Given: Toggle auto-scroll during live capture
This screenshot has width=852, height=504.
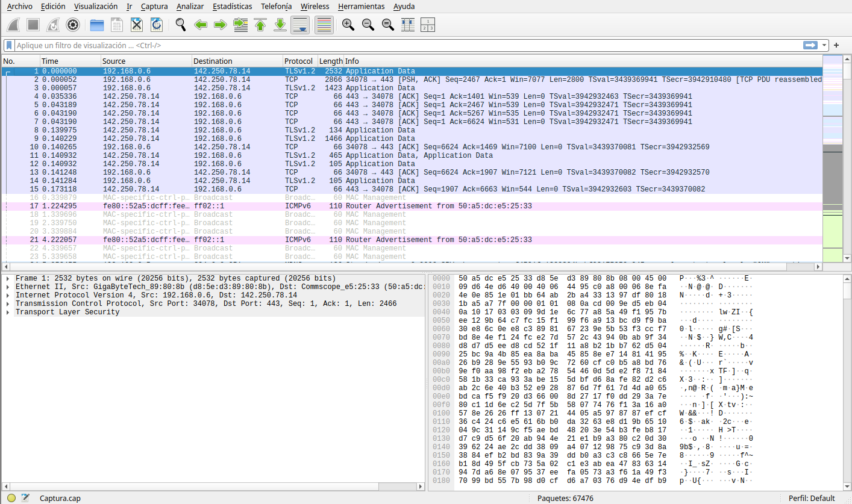Looking at the screenshot, I should (x=300, y=25).
